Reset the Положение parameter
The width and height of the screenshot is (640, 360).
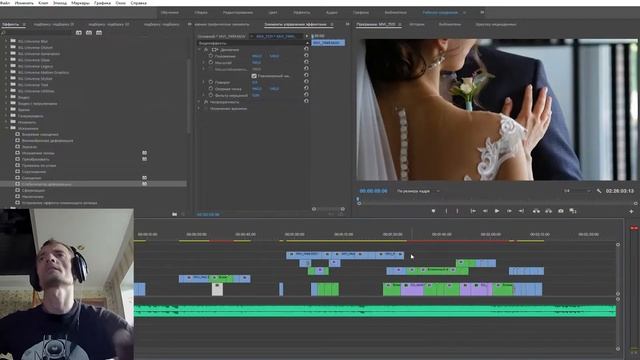pyautogui.click(x=306, y=56)
